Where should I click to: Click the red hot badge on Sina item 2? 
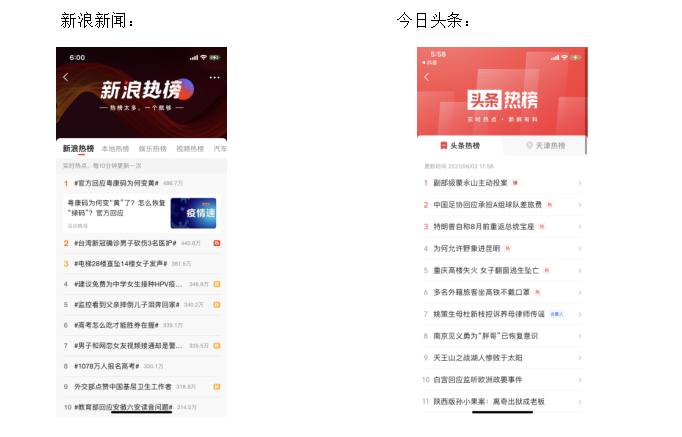tap(217, 243)
